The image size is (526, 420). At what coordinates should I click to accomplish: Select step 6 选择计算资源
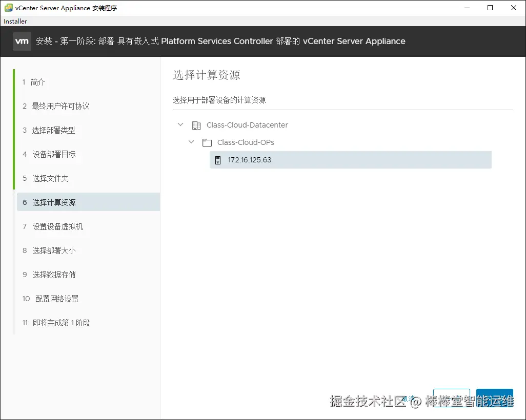pos(88,202)
